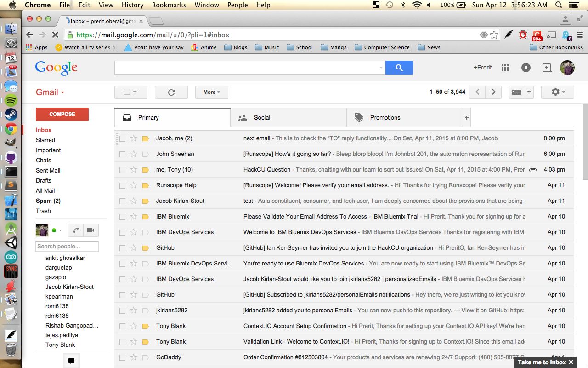588x368 pixels.
Task: Select the Primary tab
Action: (x=172, y=118)
